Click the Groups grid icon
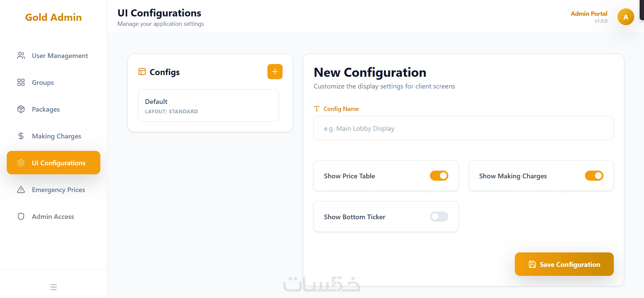The height and width of the screenshot is (298, 644). pos(21,82)
